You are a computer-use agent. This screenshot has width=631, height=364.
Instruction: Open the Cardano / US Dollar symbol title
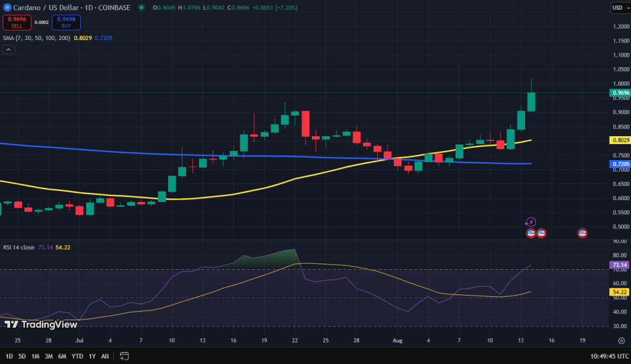[x=71, y=7]
